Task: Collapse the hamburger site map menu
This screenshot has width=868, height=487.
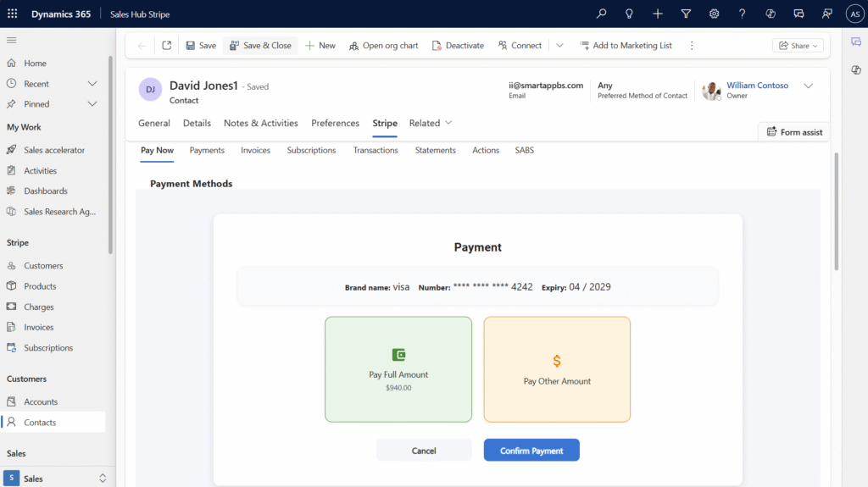Action: [12, 41]
